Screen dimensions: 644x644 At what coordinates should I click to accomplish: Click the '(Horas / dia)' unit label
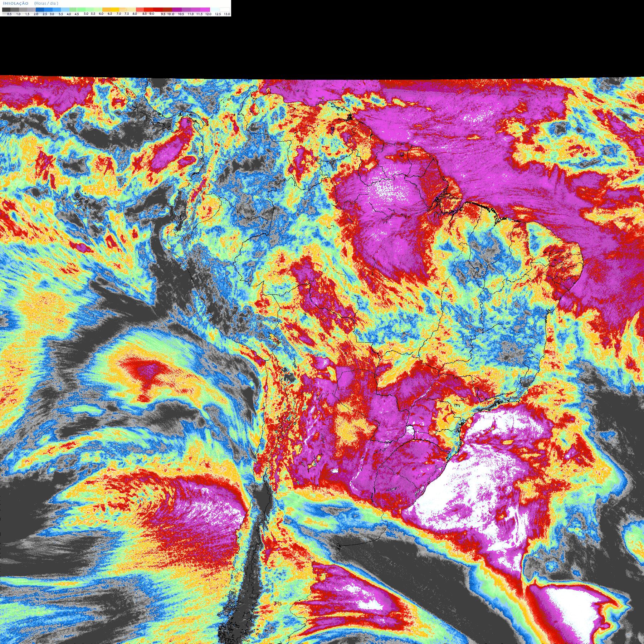pyautogui.click(x=46, y=3)
